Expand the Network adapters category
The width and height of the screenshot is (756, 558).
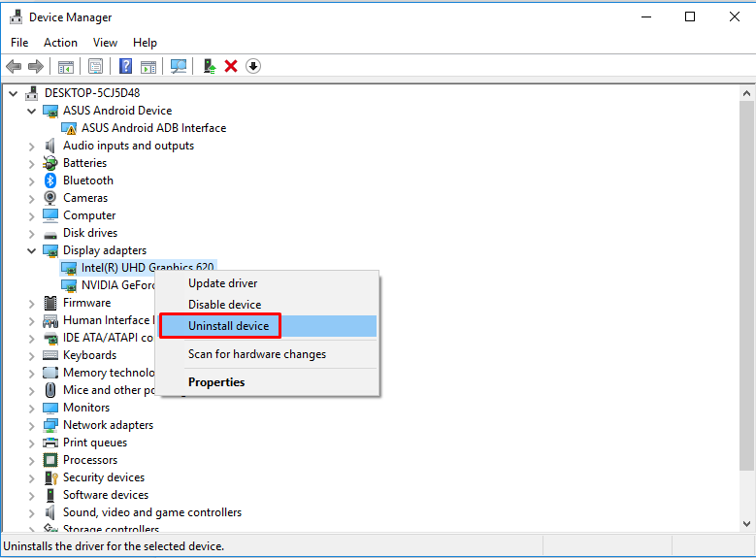[x=32, y=425]
